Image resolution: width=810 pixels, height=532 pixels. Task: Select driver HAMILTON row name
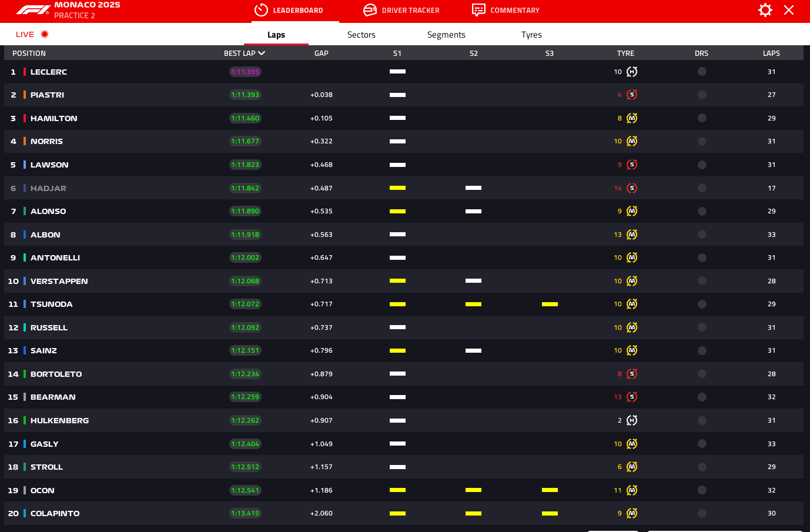pos(54,118)
